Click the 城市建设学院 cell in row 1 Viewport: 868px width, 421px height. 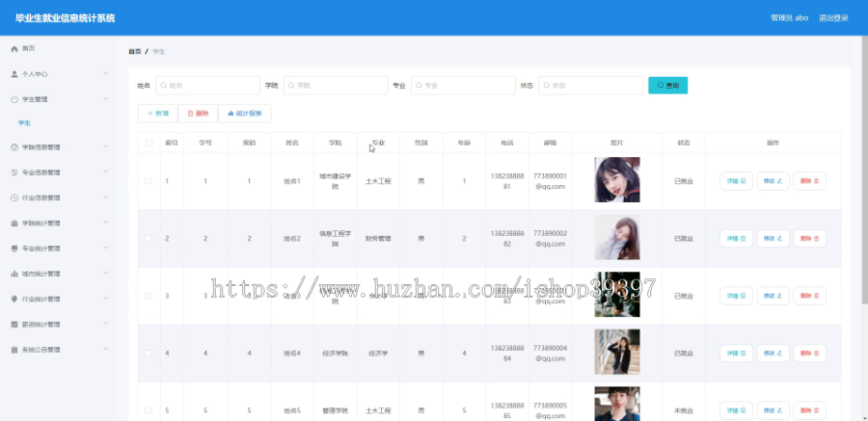(336, 181)
